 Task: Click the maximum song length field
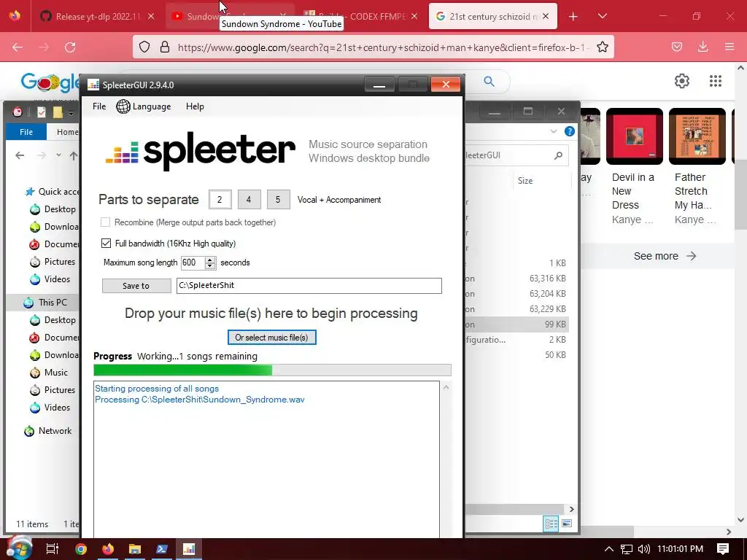coord(193,262)
